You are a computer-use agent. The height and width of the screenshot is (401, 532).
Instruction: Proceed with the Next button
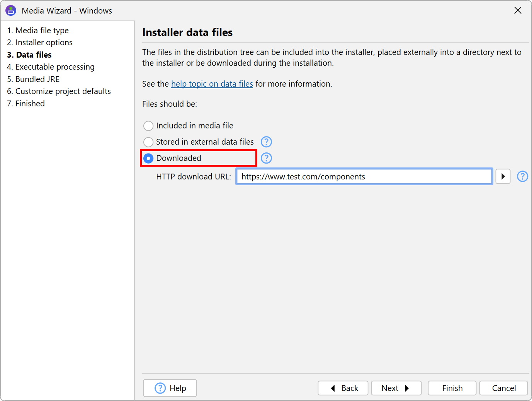396,388
